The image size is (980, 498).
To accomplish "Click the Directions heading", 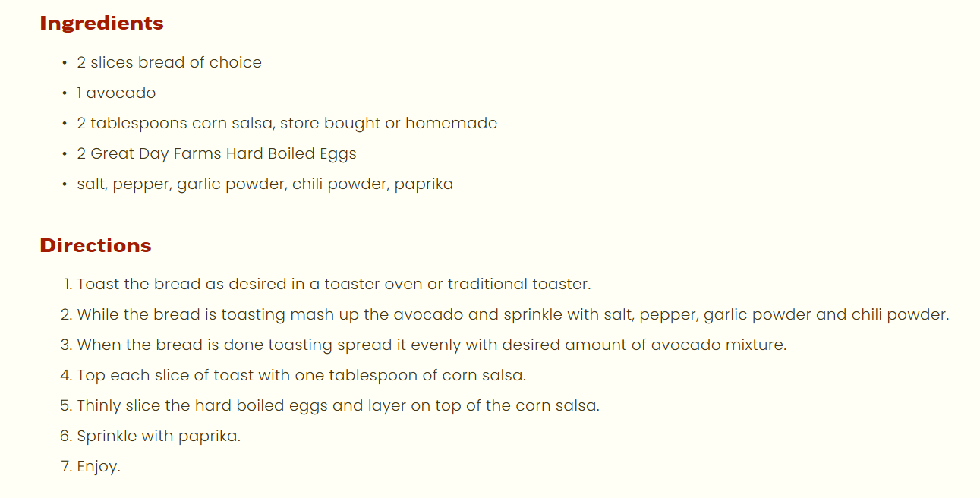I will coord(96,246).
